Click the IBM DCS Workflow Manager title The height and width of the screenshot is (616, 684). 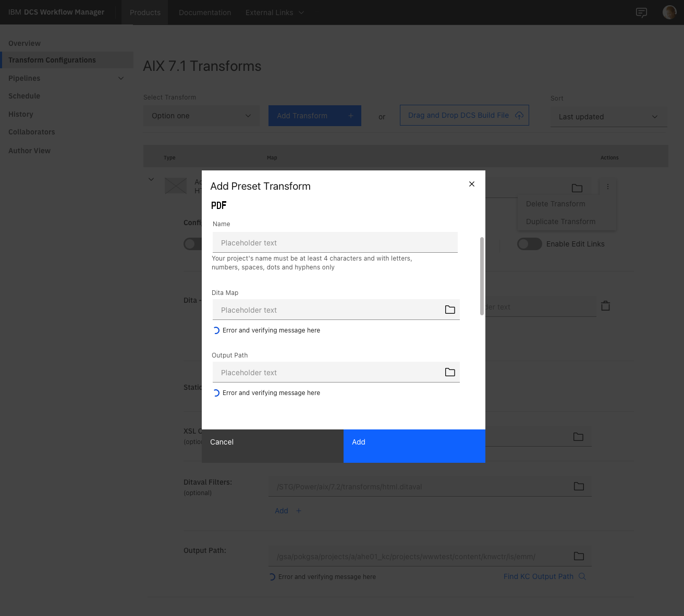56,12
